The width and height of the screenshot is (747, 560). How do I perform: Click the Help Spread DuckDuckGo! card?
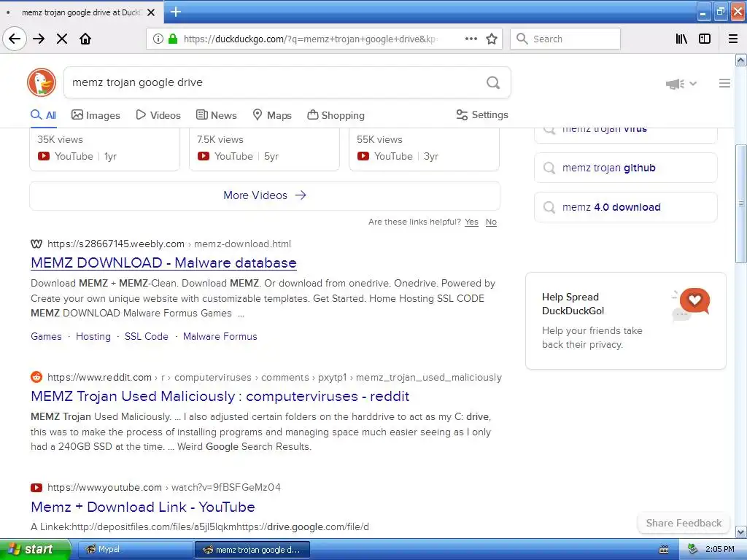tap(625, 321)
